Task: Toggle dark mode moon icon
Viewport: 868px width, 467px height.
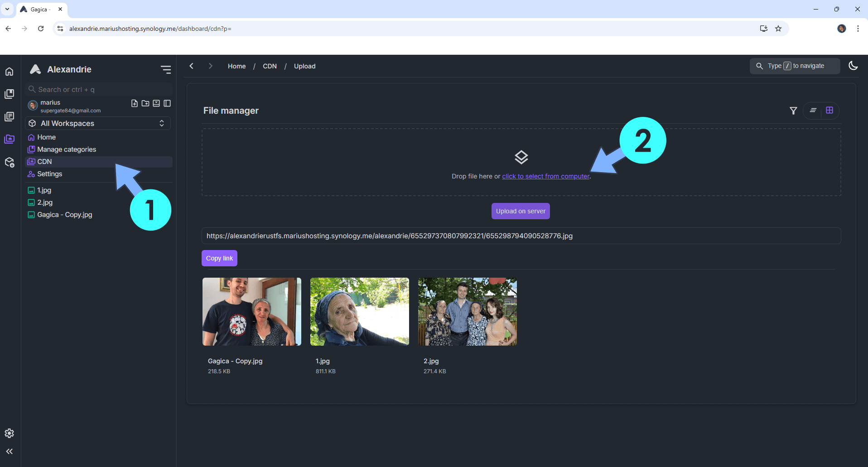Action: (853, 66)
